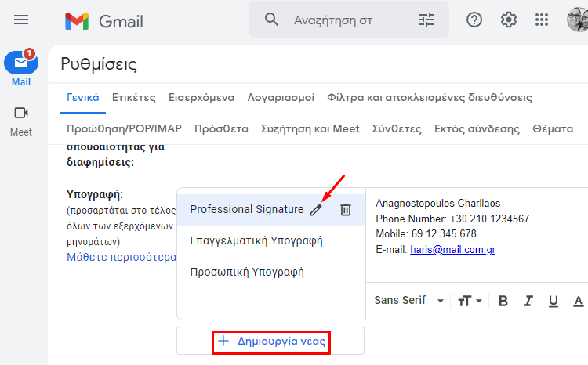The height and width of the screenshot is (365, 588).
Task: Open Mail in the sidebar
Action: (x=21, y=68)
